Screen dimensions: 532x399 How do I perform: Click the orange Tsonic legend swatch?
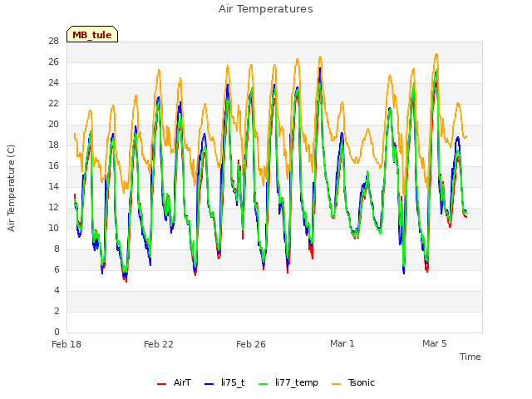pos(336,383)
